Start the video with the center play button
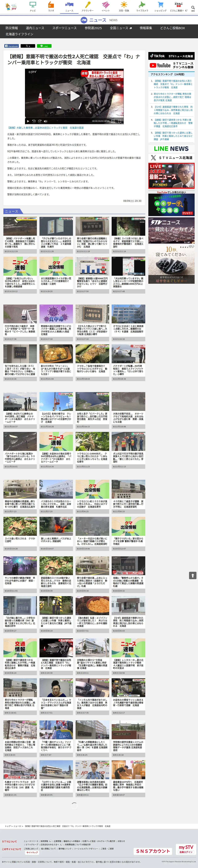This screenshot has height=868, width=198. [x=74, y=96]
